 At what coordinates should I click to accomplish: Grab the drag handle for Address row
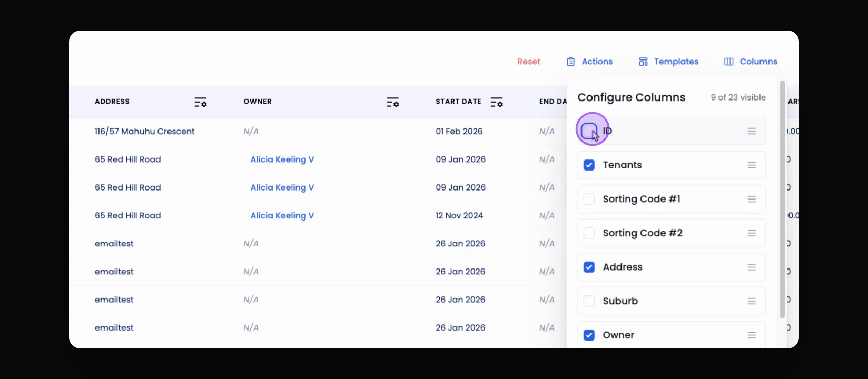[x=752, y=267]
